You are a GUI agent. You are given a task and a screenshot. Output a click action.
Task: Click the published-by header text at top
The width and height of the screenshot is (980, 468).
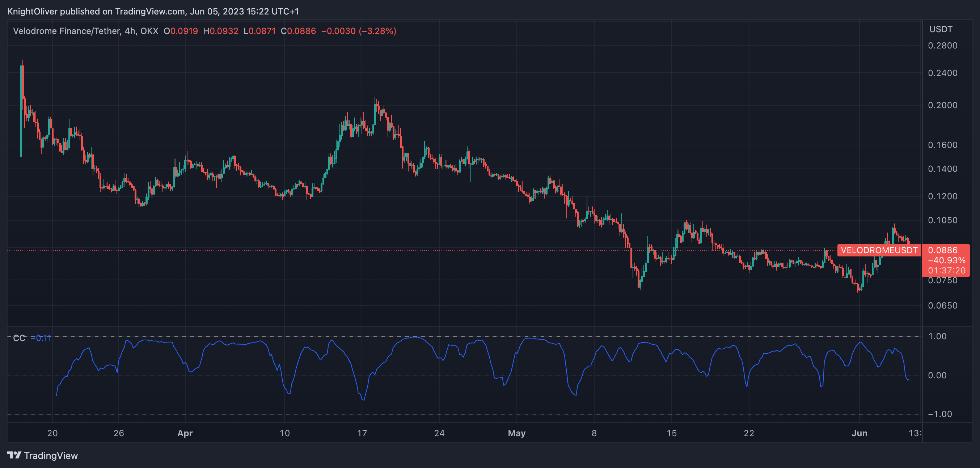pyautogui.click(x=153, y=12)
